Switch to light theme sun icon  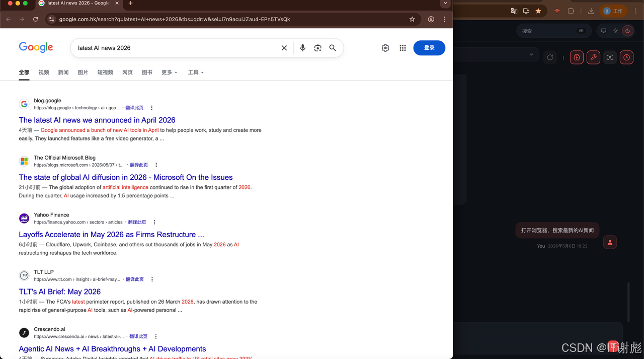615,31
